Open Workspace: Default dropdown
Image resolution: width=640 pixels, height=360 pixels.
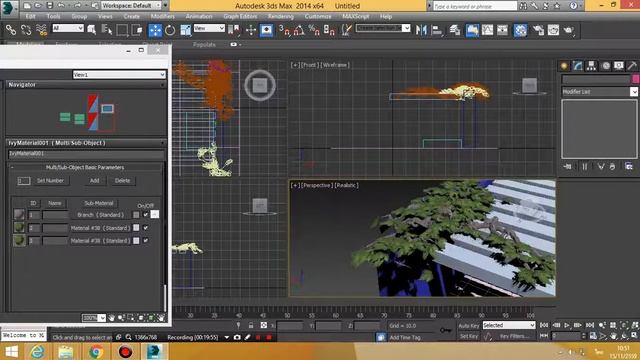point(131,6)
